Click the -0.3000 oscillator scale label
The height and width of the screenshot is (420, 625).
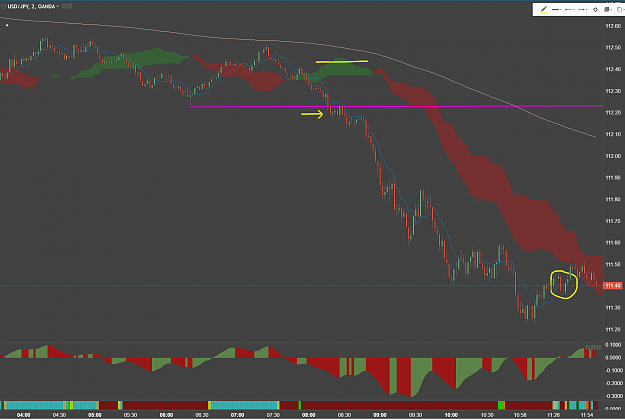(x=614, y=396)
